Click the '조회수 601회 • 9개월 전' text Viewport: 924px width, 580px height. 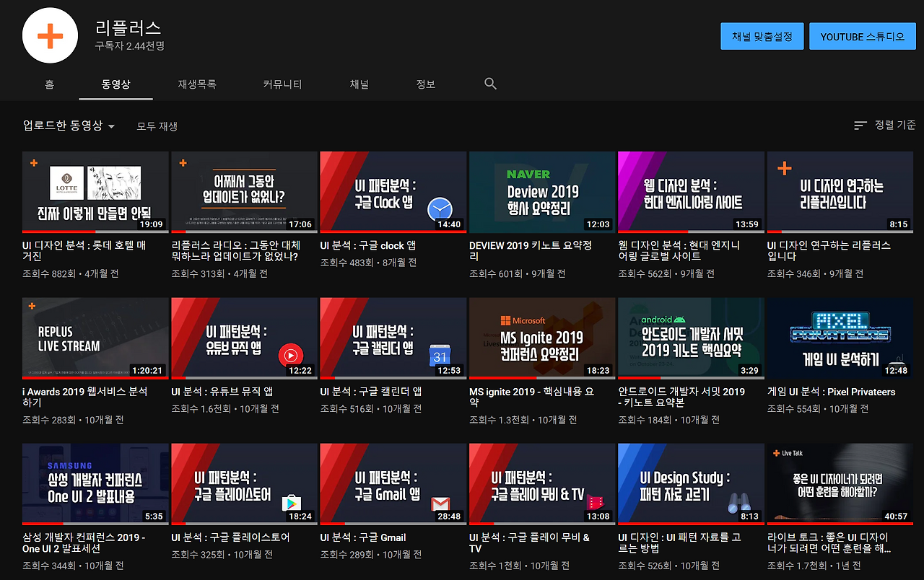[518, 274]
